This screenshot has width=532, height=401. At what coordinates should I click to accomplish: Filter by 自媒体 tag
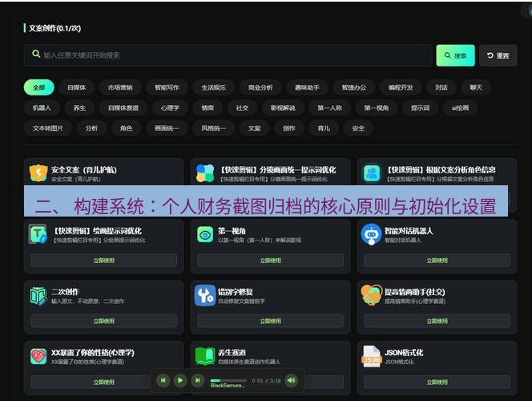pos(77,87)
